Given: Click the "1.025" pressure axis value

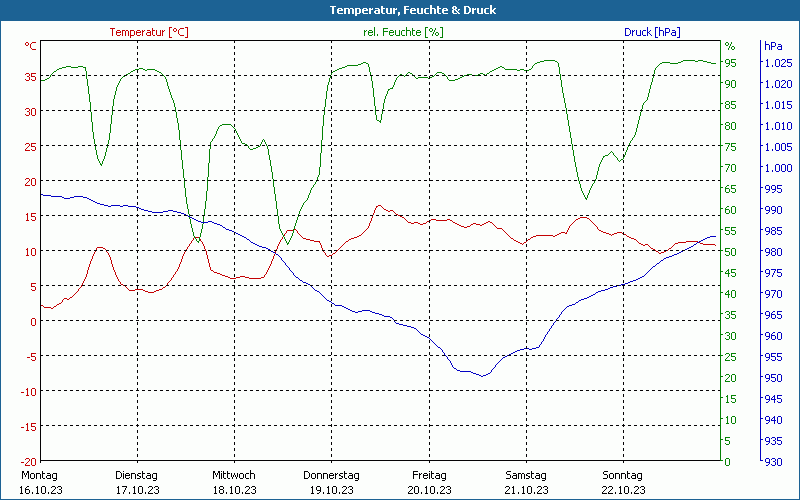Looking at the screenshot, I should point(778,63).
